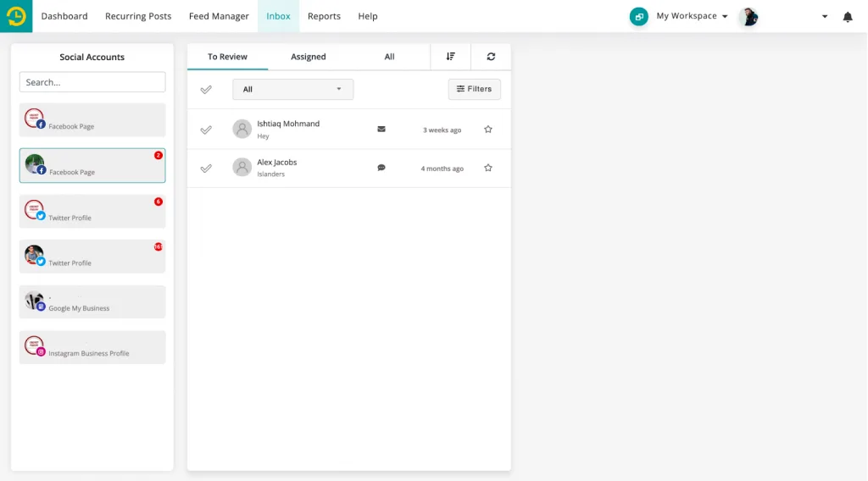
Task: Switch to the Assigned tab
Action: (309, 57)
